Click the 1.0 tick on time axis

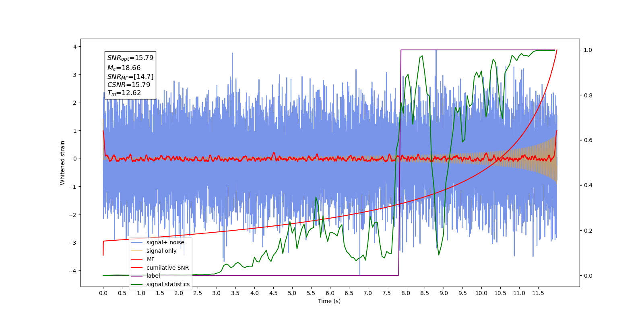coord(141,293)
